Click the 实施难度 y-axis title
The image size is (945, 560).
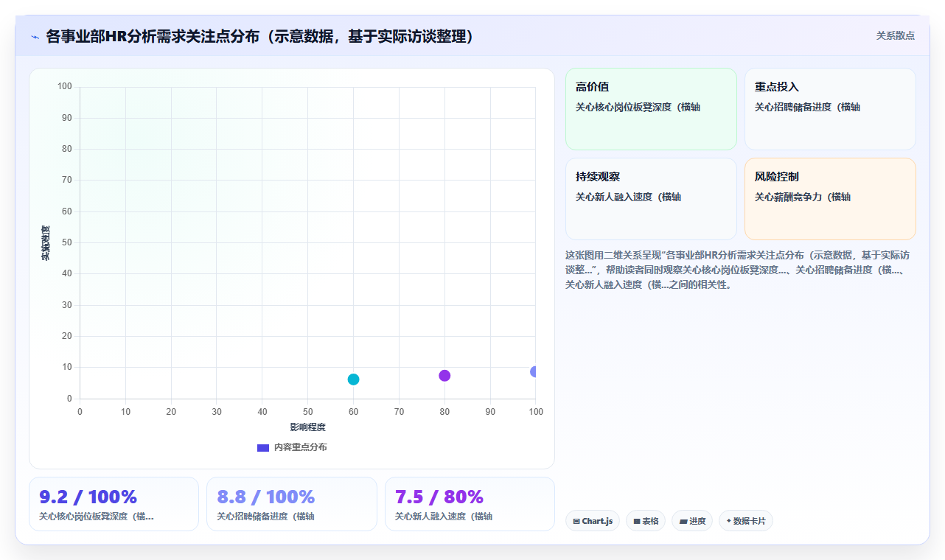(x=46, y=242)
